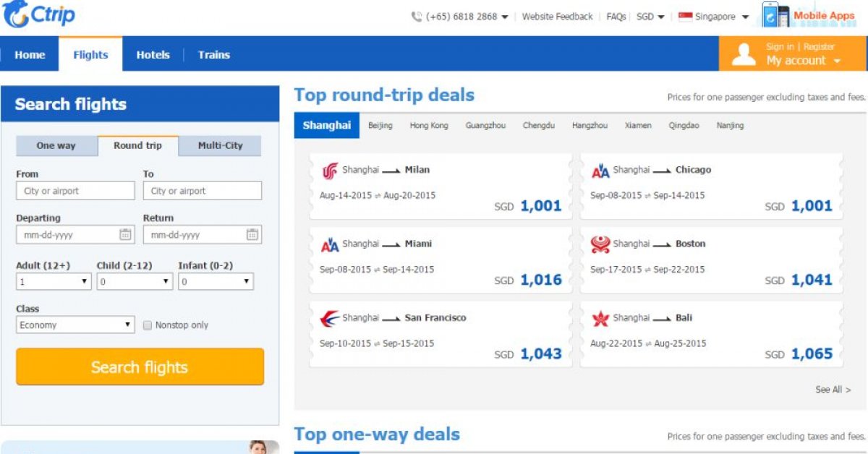
Task: Select the Beijing deals tab
Action: click(380, 125)
